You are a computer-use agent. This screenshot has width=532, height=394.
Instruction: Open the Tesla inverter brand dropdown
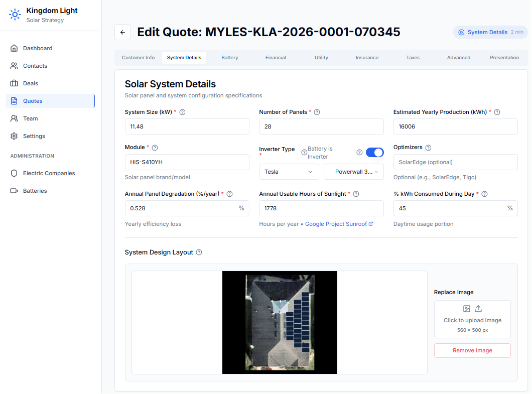[x=289, y=172]
